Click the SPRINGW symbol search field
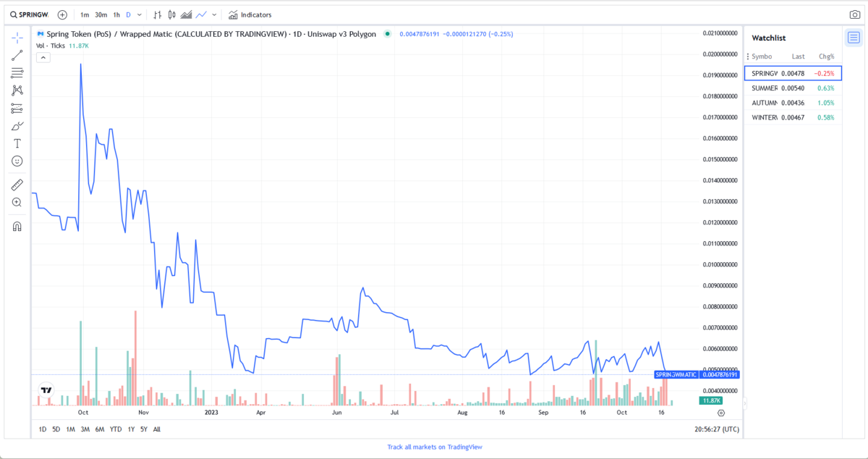Screen dimensions: 868x459 tap(30, 14)
